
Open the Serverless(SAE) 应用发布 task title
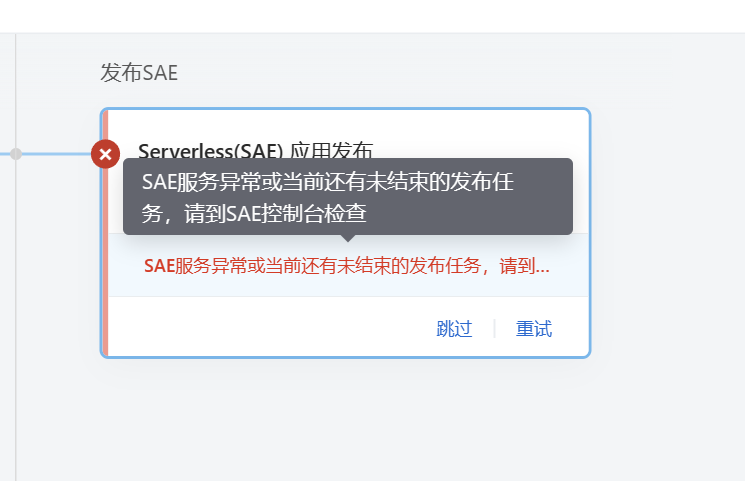[256, 150]
